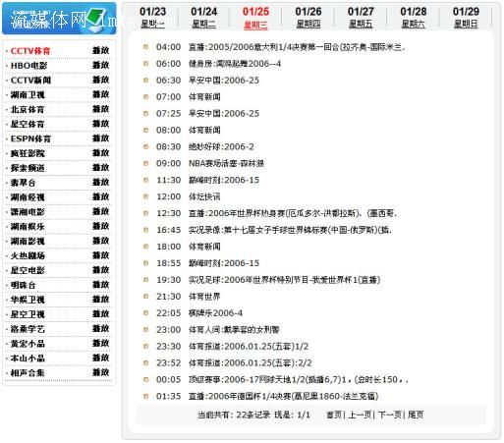Jump to 尾页 of the records
Screen dimensions: 504x443
[x=416, y=415]
